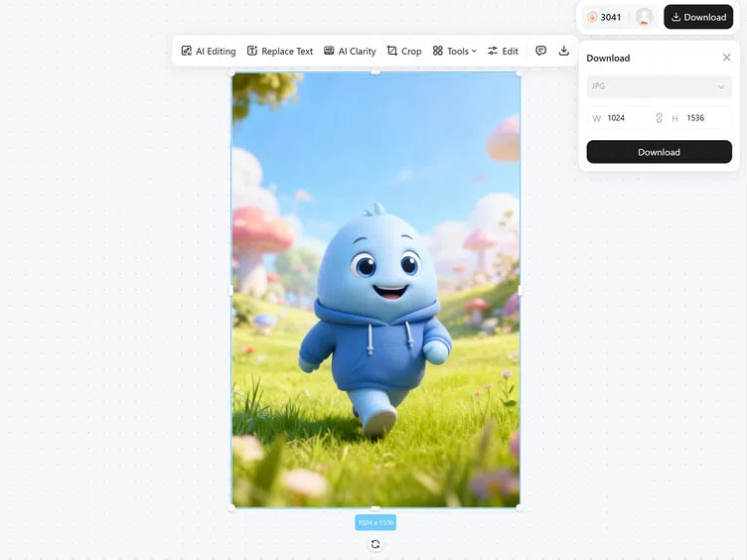Click the height field showing 1536

click(x=699, y=118)
